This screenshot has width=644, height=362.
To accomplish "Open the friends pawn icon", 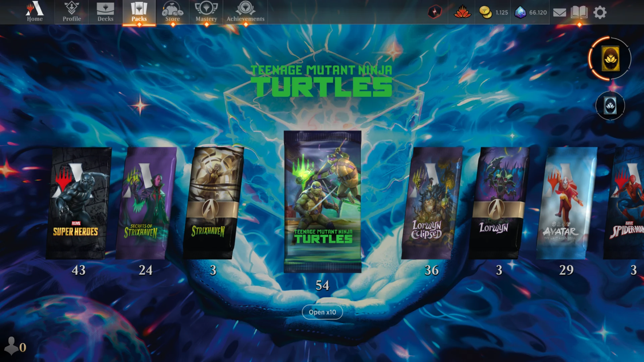I will 12,346.
